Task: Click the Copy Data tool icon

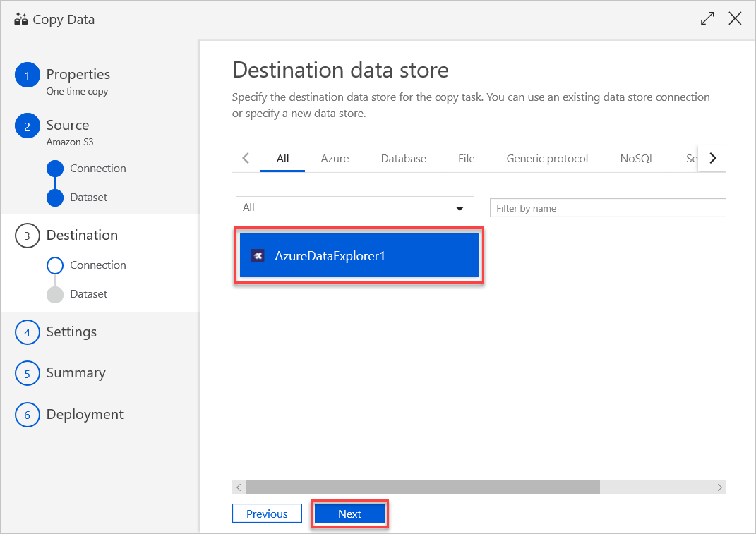Action: coord(22,18)
